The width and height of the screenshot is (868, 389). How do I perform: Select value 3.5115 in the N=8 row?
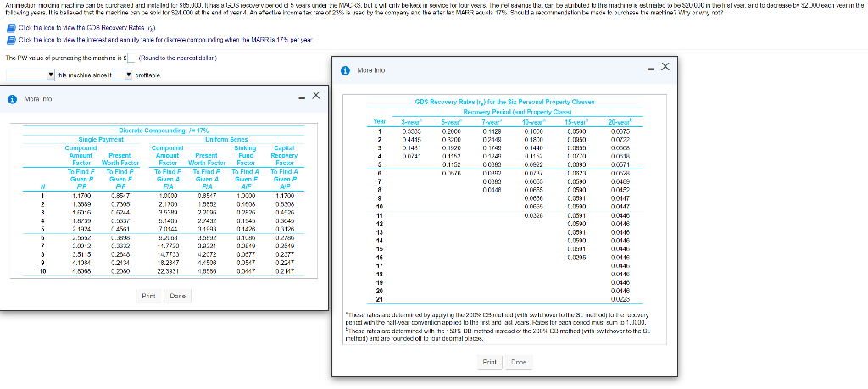tap(82, 256)
